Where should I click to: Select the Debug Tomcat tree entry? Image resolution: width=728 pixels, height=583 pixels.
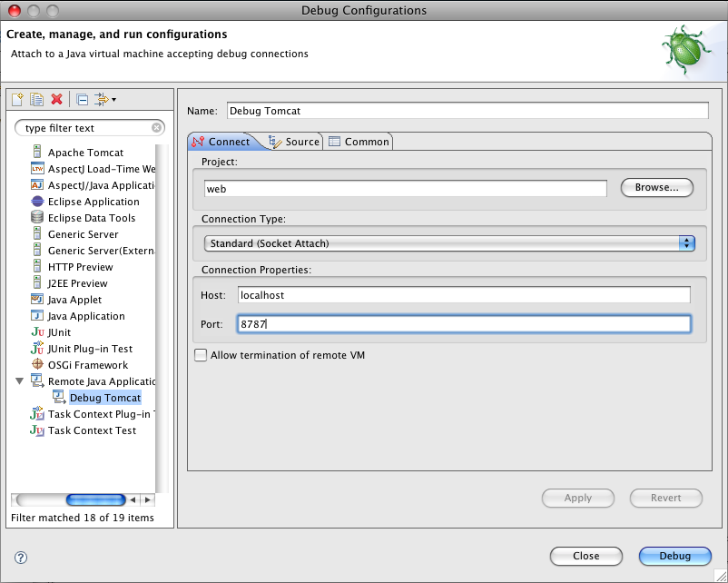[105, 398]
